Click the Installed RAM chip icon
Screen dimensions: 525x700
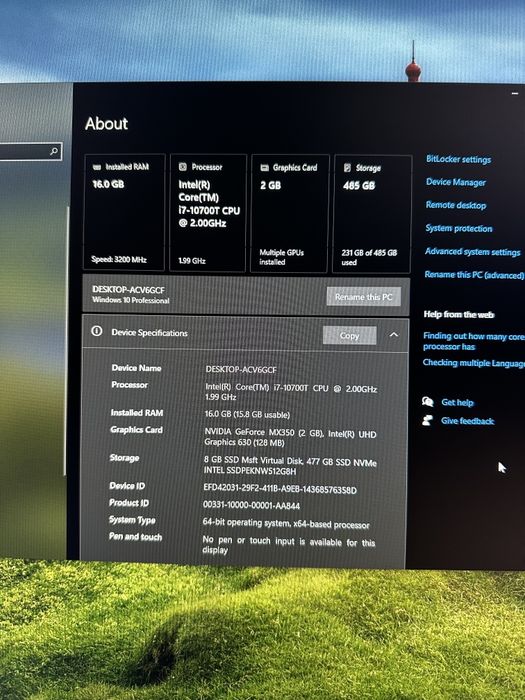point(96,167)
